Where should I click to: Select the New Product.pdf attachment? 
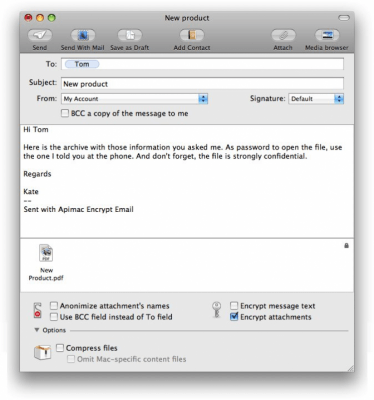click(46, 262)
